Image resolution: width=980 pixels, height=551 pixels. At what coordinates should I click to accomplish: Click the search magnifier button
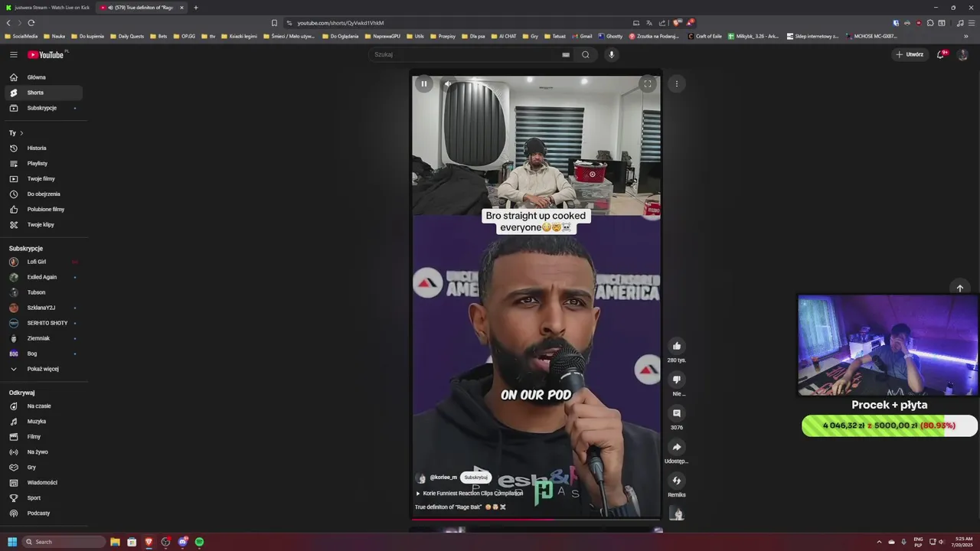point(585,54)
